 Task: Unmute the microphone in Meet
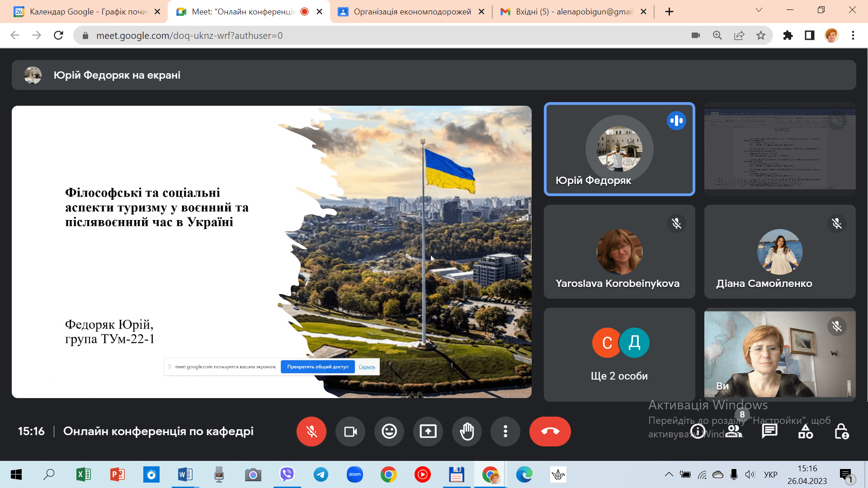pos(311,432)
